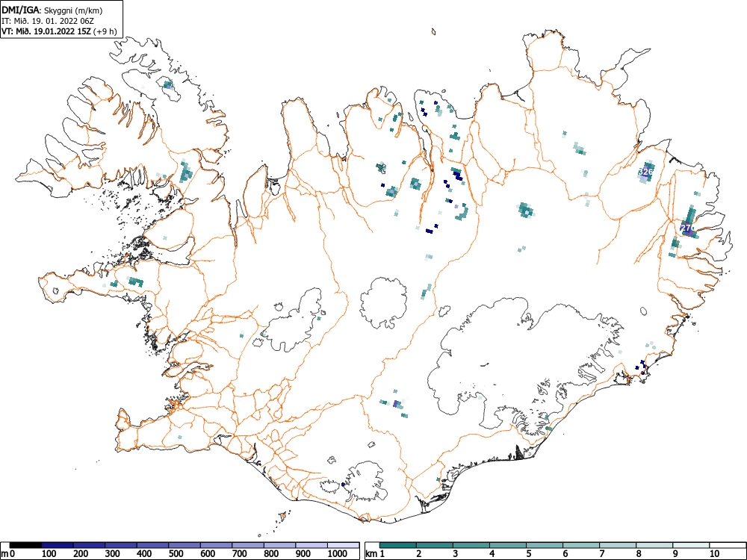
Task: Click the 'm' unit label in the legend
Action: point(4,554)
